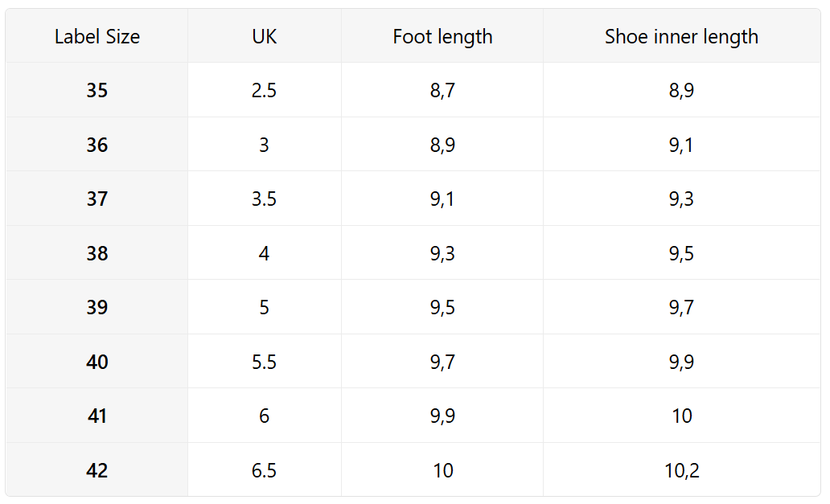The image size is (830, 504).
Task: Select label size 38 row header
Action: click(x=97, y=253)
